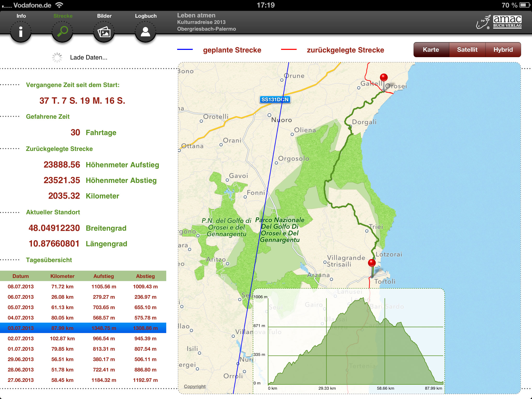
Task: Select the 06.07.2013 day row
Action: (x=83, y=297)
